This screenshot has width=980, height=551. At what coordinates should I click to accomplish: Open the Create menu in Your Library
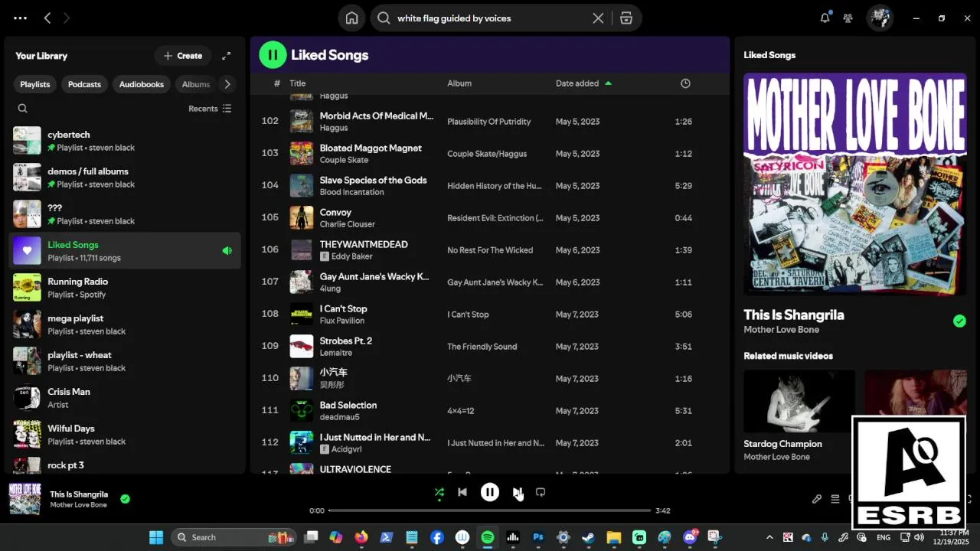point(182,56)
